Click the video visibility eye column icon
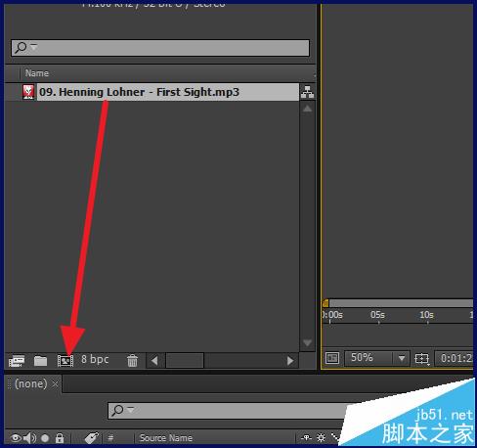The image size is (477, 448). (16, 438)
